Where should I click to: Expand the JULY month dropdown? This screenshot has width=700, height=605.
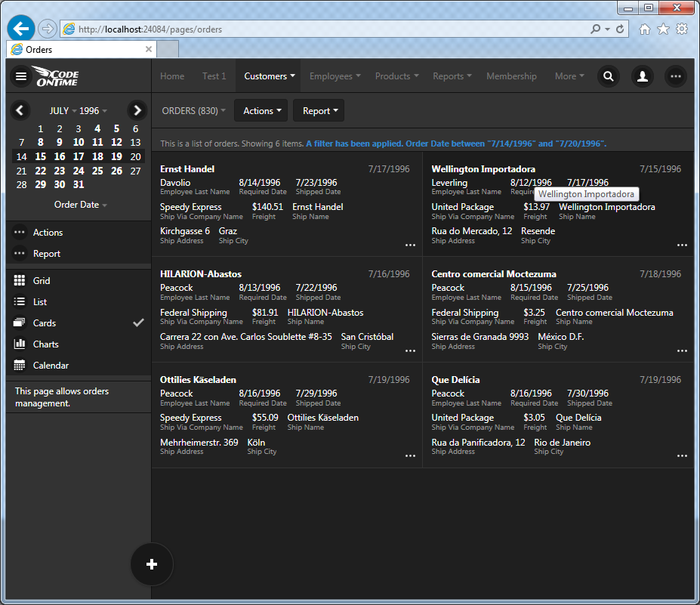point(63,111)
